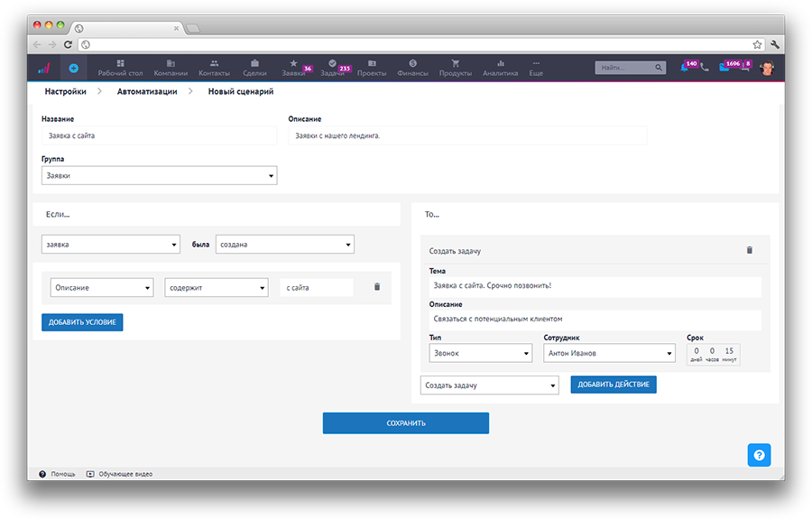Click the Название input field

[x=159, y=135]
